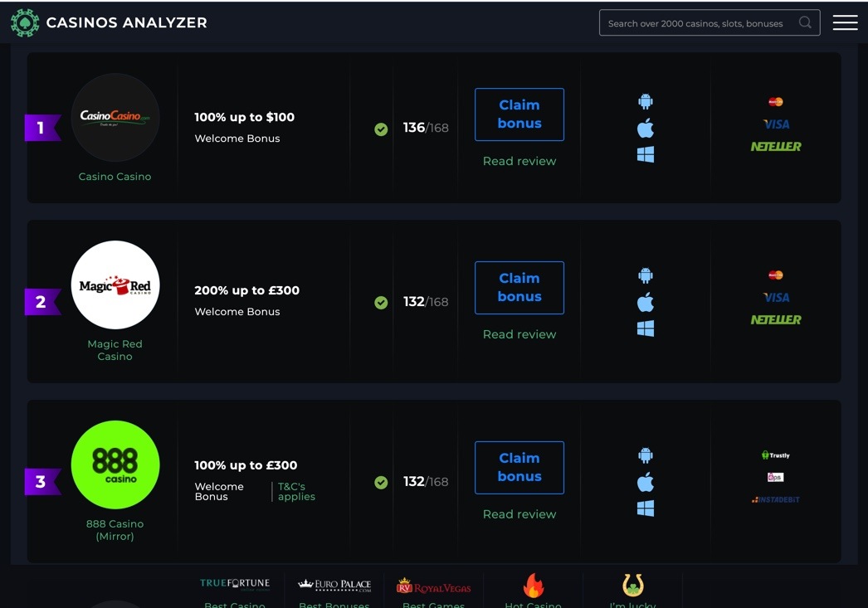Click Visa logo in Magic Red row
Viewport: 868px width, 608px height.
[776, 298]
